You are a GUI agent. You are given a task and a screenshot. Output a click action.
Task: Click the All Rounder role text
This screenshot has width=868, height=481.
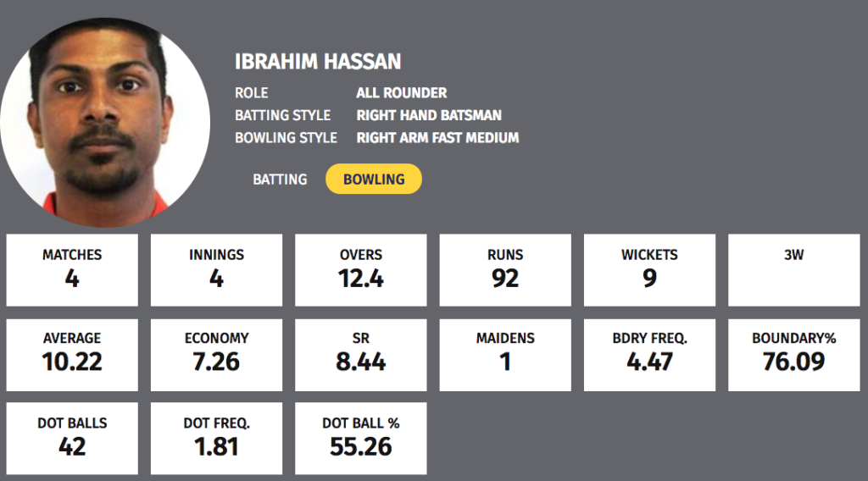(401, 93)
